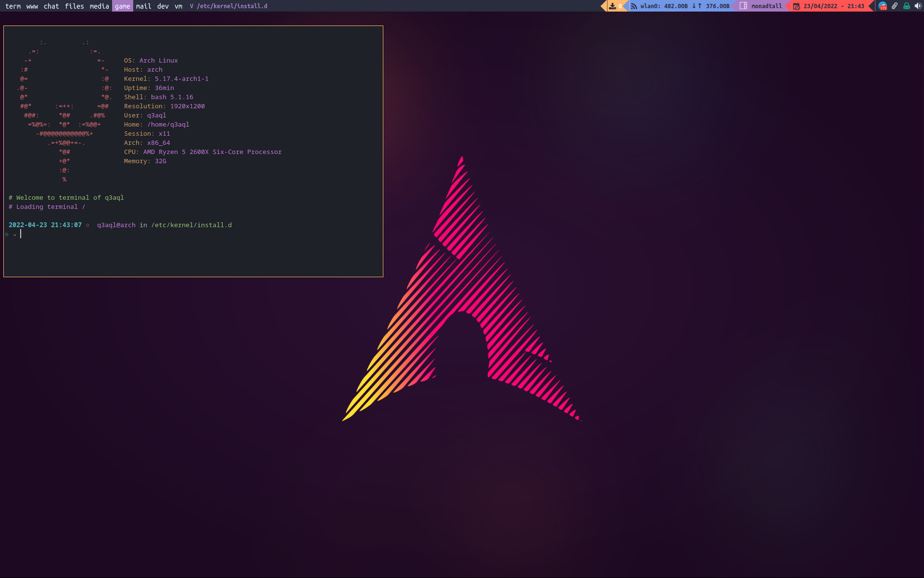Click the Shell: bash 5.1.16 line

(x=159, y=97)
